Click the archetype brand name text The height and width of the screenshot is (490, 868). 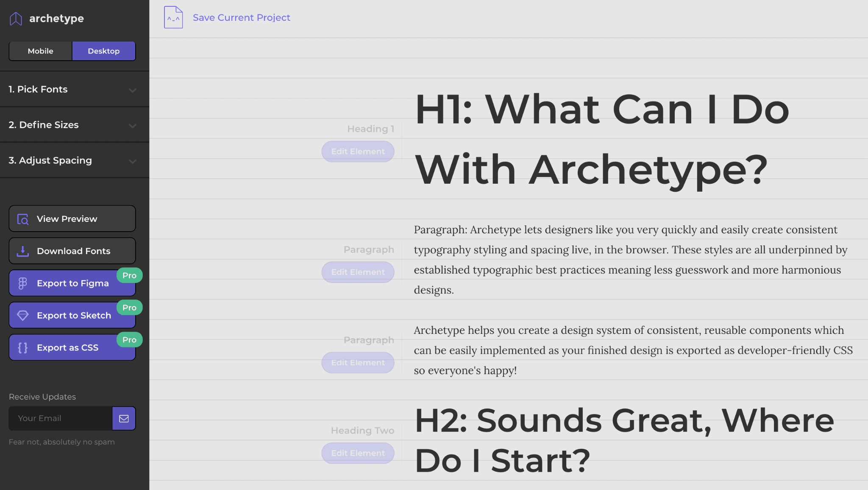56,19
